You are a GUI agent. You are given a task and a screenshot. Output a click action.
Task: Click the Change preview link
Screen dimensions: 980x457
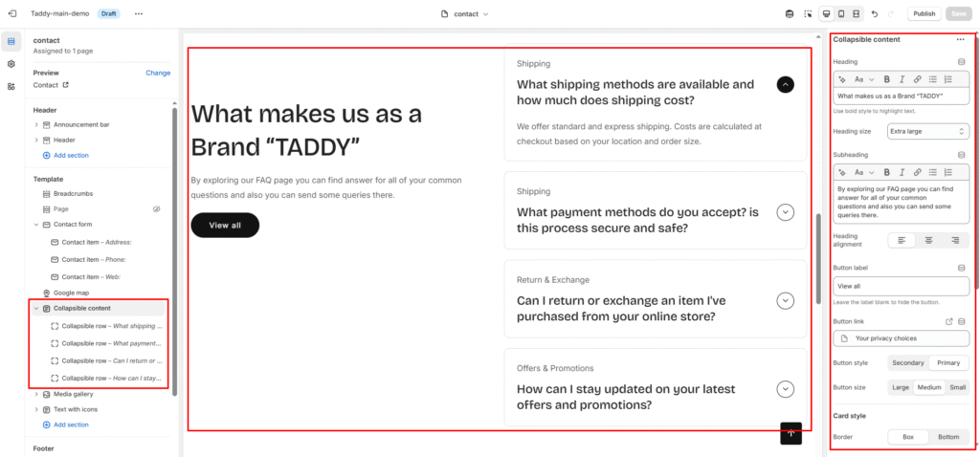pos(158,73)
